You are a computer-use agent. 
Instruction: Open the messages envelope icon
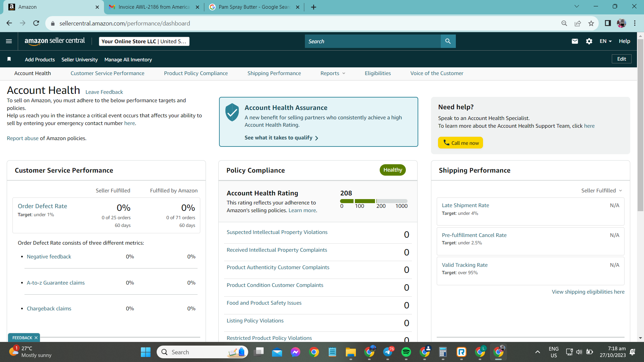point(575,41)
